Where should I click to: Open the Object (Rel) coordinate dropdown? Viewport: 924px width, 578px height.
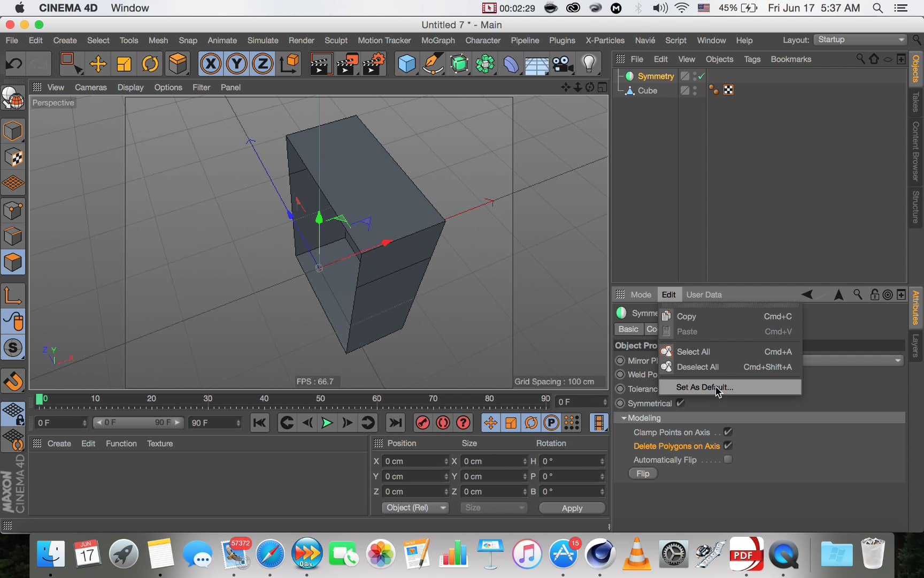[x=414, y=507]
